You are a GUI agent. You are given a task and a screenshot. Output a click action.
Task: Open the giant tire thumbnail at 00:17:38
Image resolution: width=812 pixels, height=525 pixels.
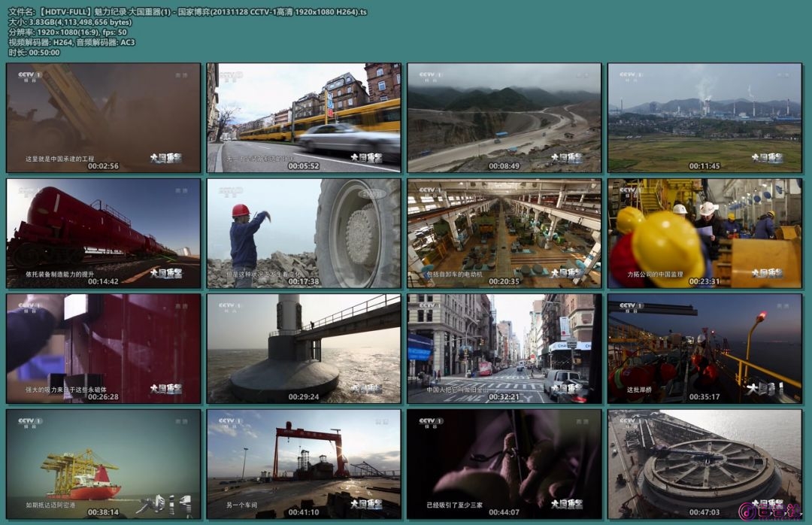[304, 233]
